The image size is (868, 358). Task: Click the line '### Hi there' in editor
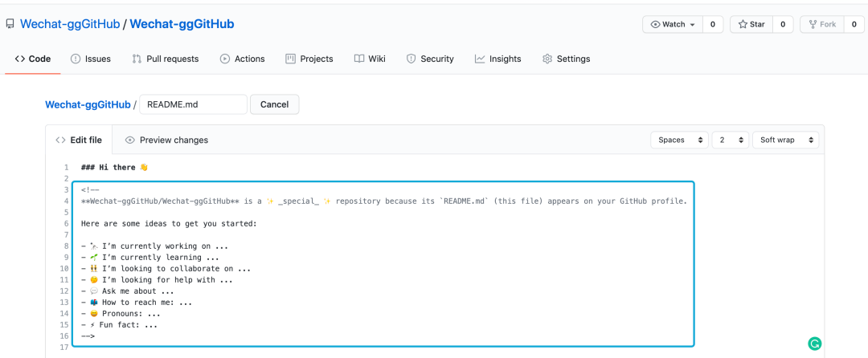tap(115, 168)
